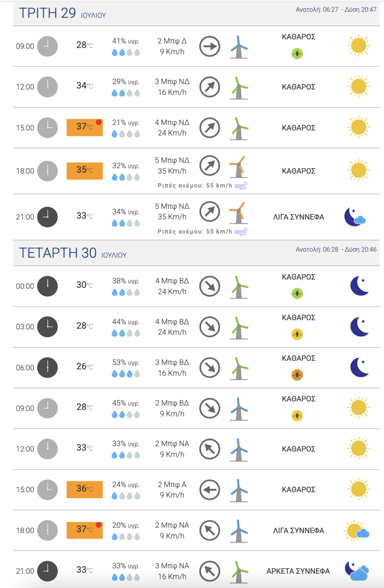This screenshot has height=588, width=384.
Task: Click the orange wind turbine at Tuesday 21:00
Action: 238,212
